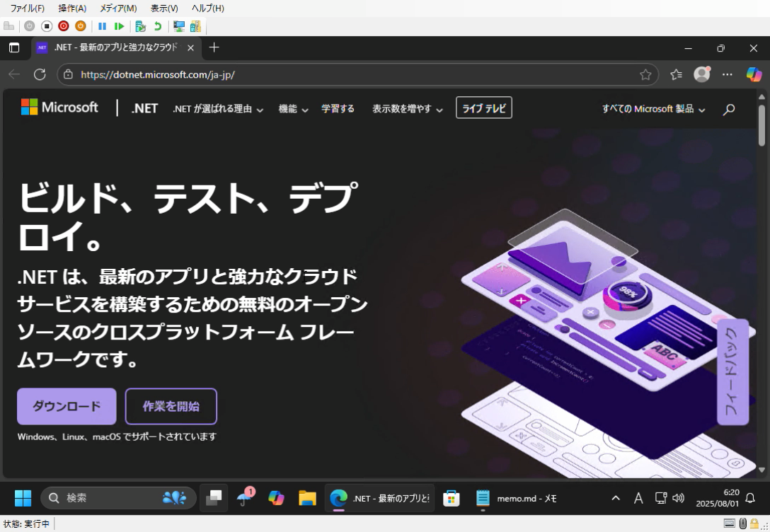770x532 pixels.
Task: Click the Microsoft logo link
Action: pos(59,107)
